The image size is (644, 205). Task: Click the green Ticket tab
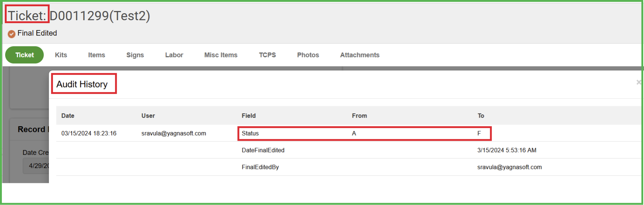coord(25,55)
